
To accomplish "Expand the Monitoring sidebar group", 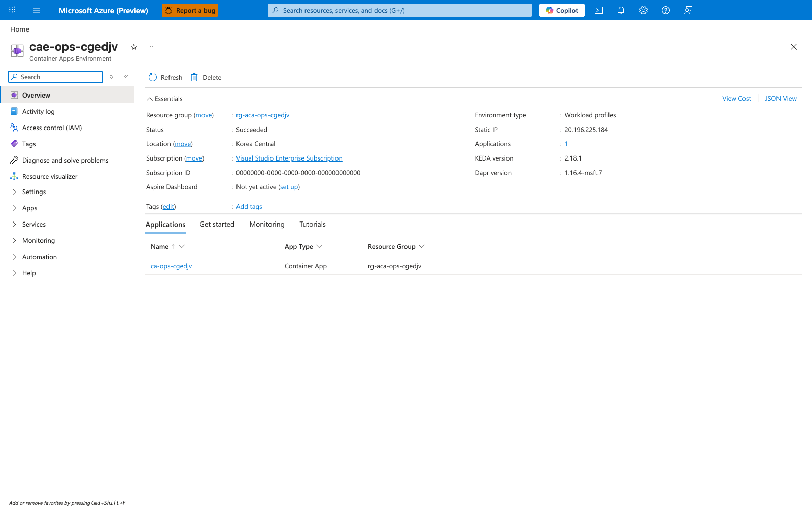I will [x=39, y=240].
